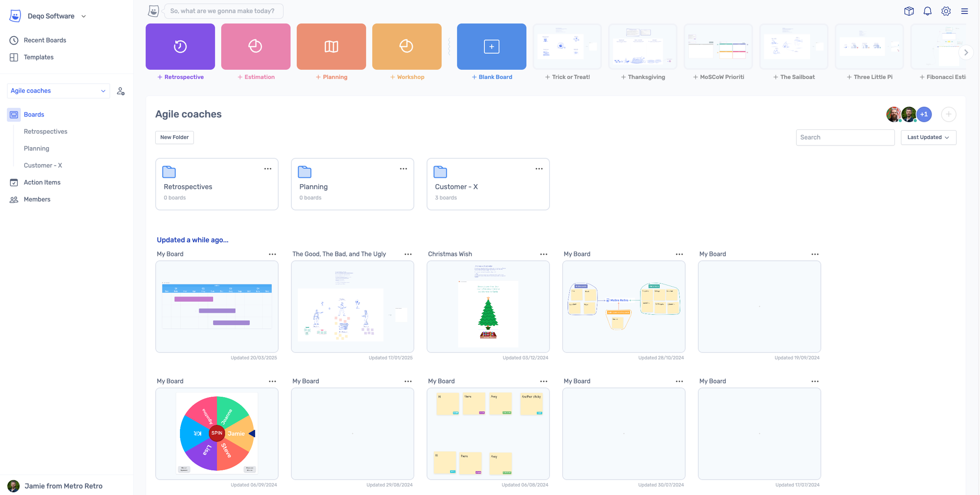
Task: Open the hamburger menu icon
Action: 964,11
